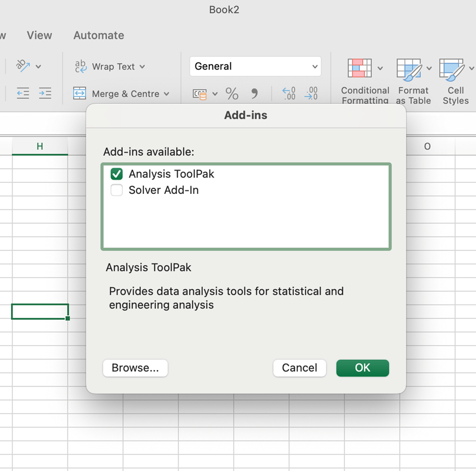The width and height of the screenshot is (476, 471).
Task: Switch to the View tab
Action: (x=40, y=35)
